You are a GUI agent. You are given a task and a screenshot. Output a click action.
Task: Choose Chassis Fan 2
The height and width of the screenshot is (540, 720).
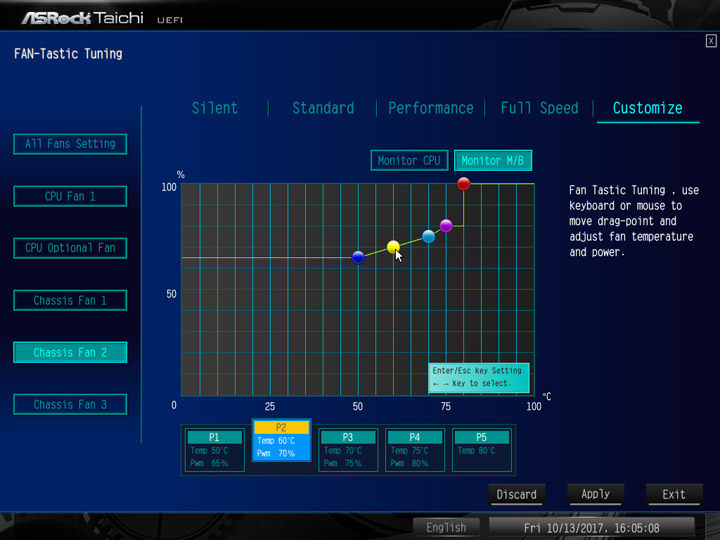coord(70,353)
